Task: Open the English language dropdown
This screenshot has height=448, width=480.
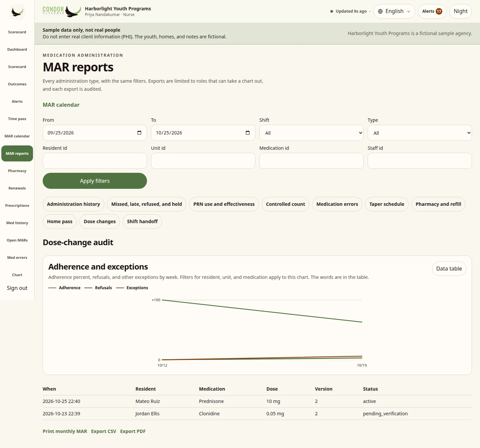Action: click(394, 11)
